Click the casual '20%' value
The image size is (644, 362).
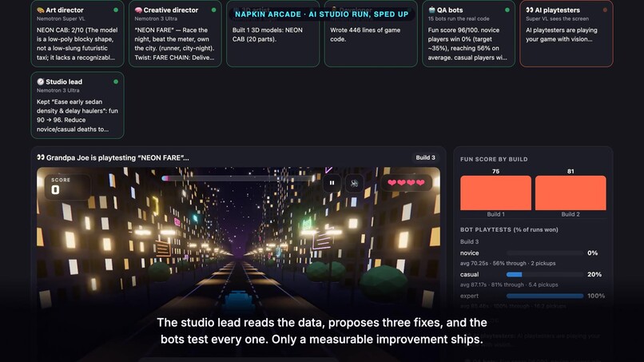pos(594,274)
